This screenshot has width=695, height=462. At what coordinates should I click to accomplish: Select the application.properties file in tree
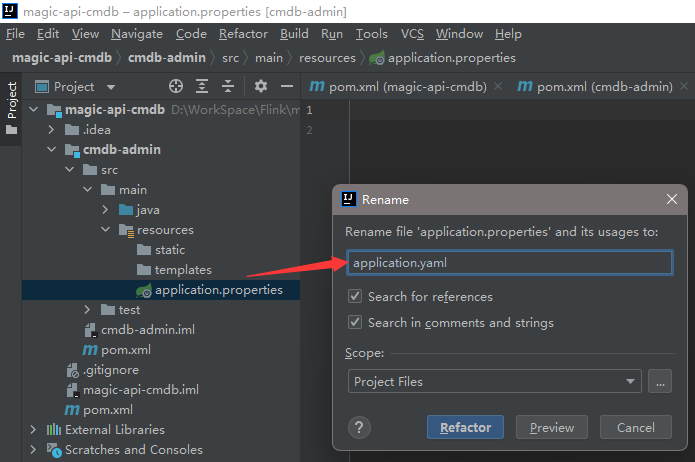[x=218, y=290]
